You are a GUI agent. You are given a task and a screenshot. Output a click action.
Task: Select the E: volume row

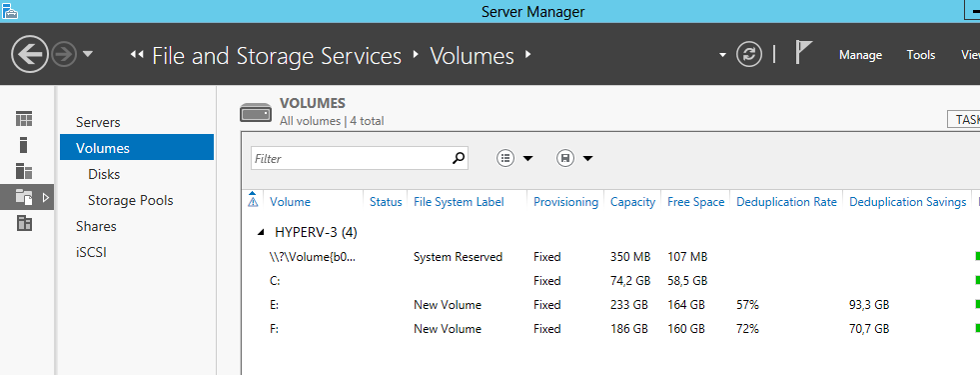pyautogui.click(x=610, y=305)
